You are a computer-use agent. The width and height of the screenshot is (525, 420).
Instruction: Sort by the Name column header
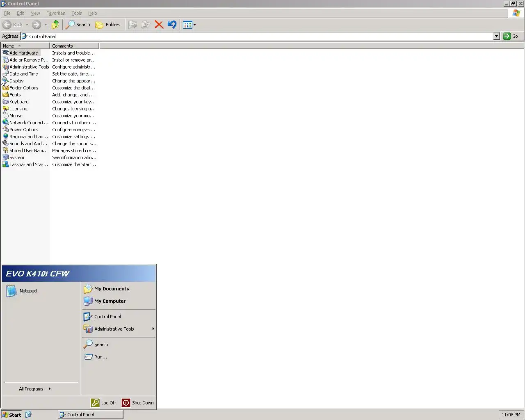[25, 46]
